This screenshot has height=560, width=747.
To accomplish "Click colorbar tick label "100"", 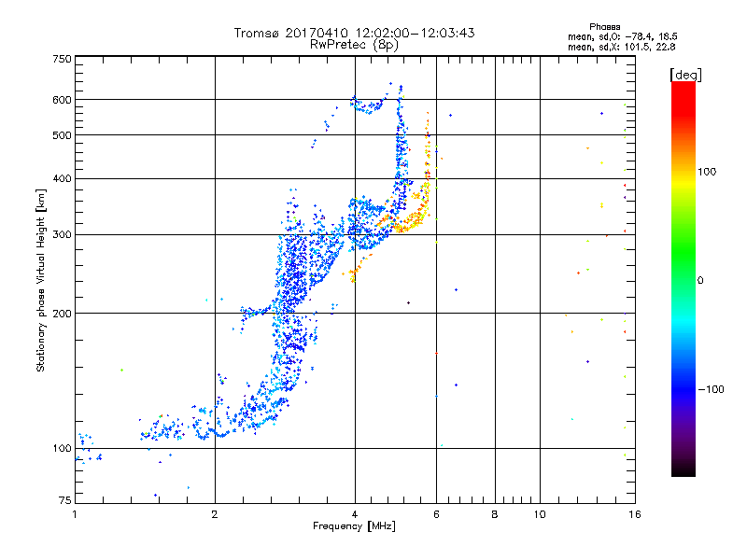I will click(707, 172).
